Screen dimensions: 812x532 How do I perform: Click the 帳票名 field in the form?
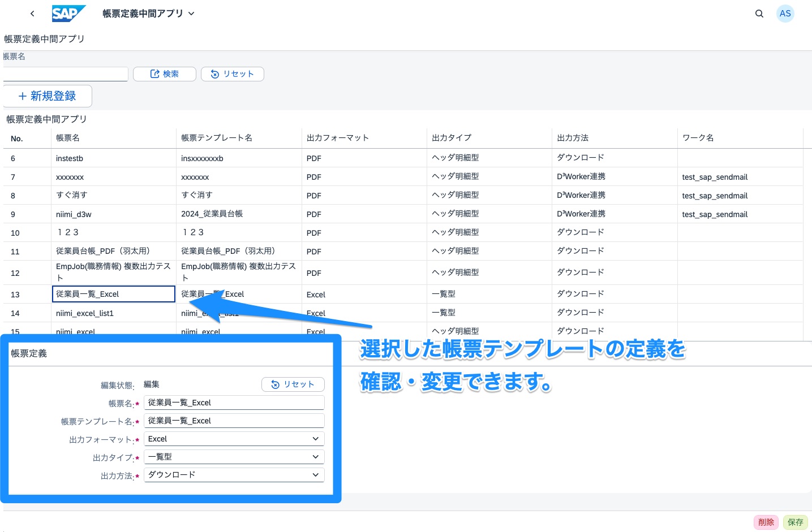coord(234,403)
